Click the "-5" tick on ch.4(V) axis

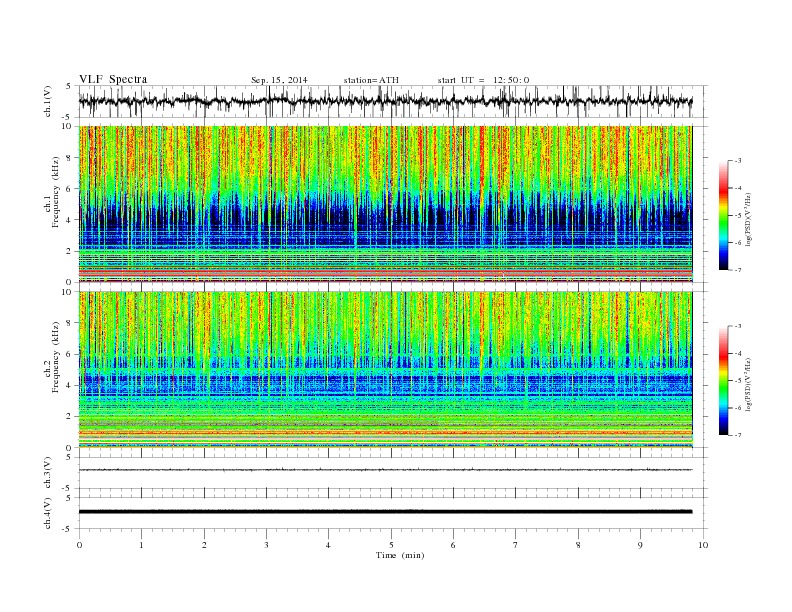pos(68,529)
